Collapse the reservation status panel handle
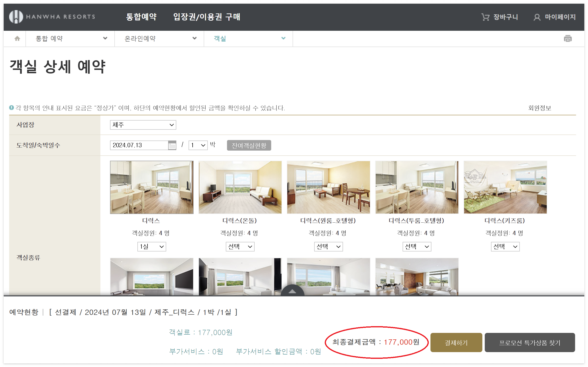The height and width of the screenshot is (367, 588). point(292,291)
